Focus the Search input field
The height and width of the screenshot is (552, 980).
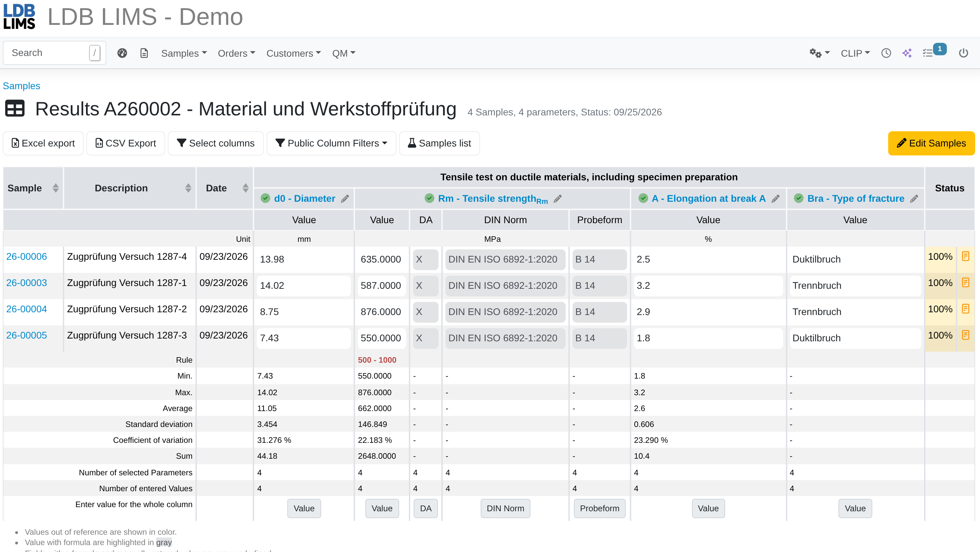click(x=55, y=53)
